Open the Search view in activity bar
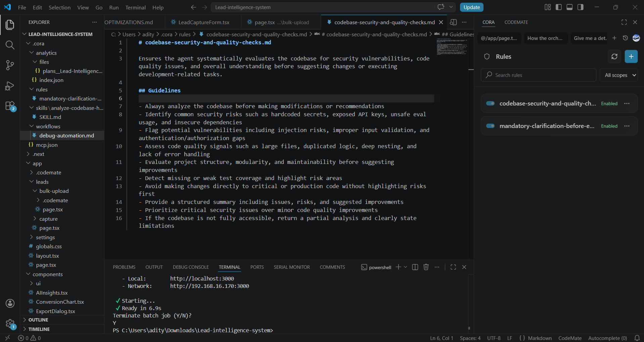Screen dimensions: 644x342 (10, 45)
